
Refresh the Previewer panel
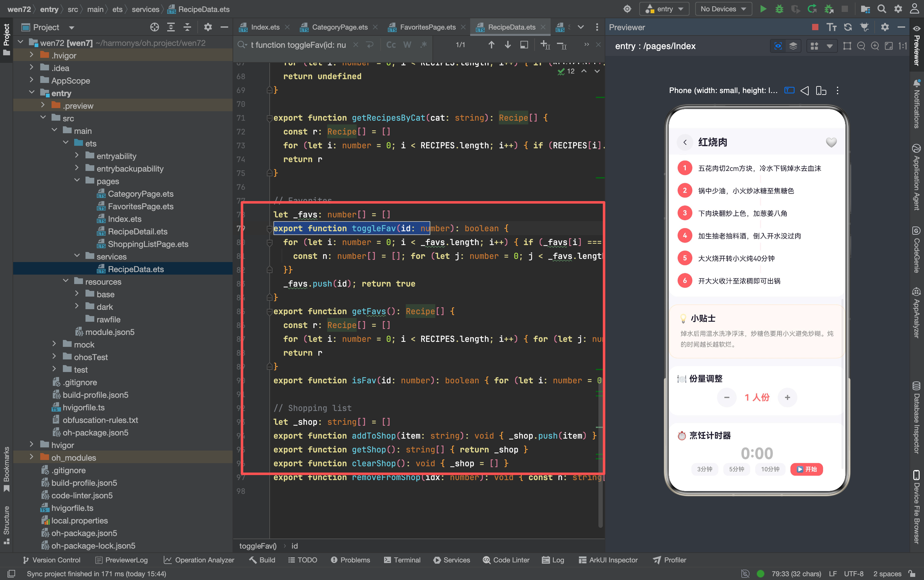click(848, 27)
